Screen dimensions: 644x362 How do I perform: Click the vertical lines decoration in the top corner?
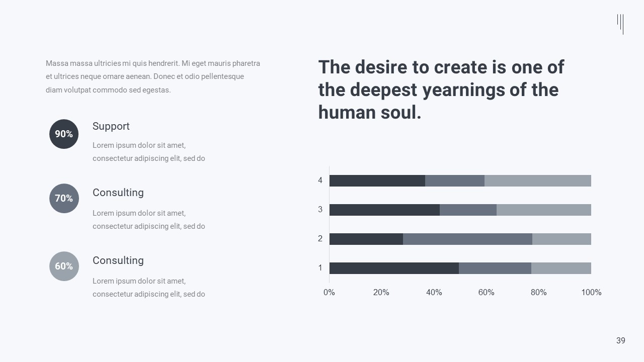pos(620,24)
